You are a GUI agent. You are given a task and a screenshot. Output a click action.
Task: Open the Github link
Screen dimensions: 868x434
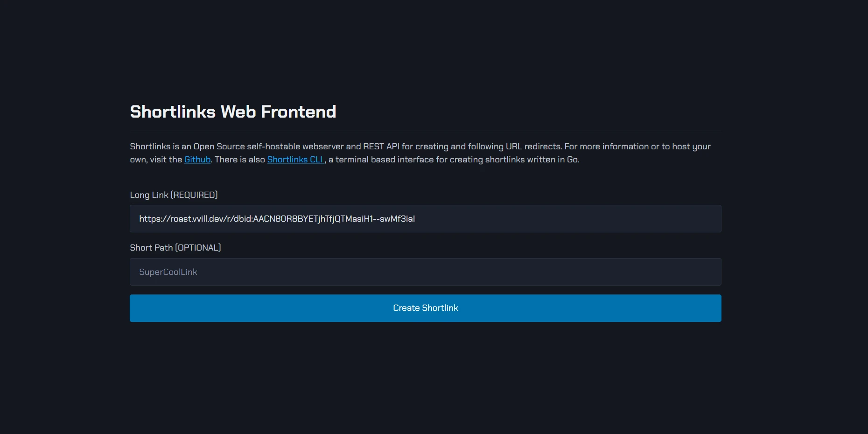(x=197, y=160)
